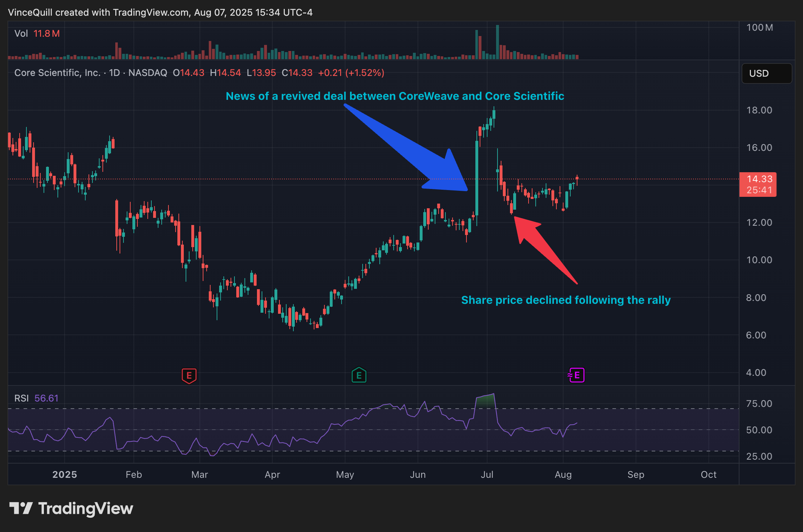The height and width of the screenshot is (532, 803).
Task: Click the 75.00 RSI scale level
Action: pyautogui.click(x=759, y=404)
